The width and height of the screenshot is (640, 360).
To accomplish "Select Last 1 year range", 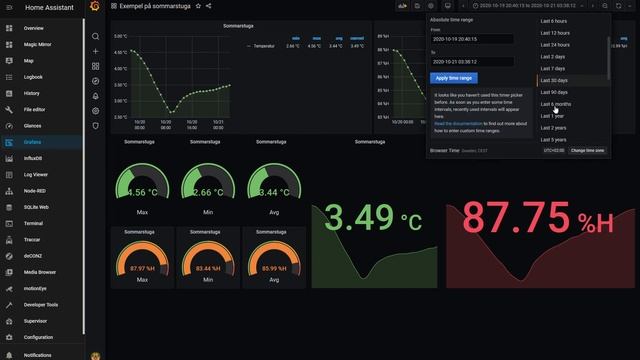I will [x=572, y=116].
